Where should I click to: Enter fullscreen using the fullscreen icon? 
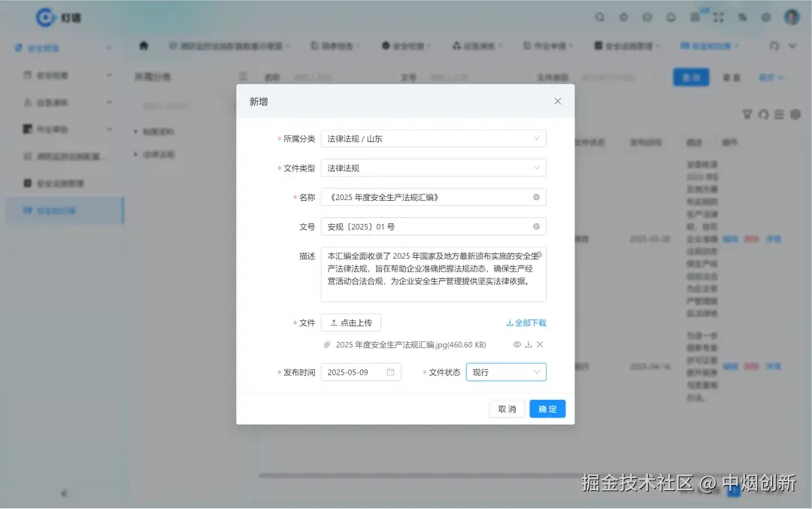point(718,17)
